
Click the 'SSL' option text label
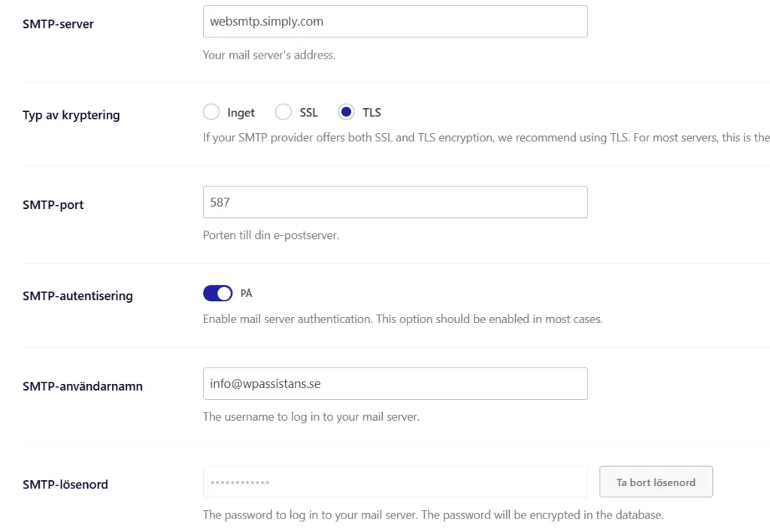(308, 113)
